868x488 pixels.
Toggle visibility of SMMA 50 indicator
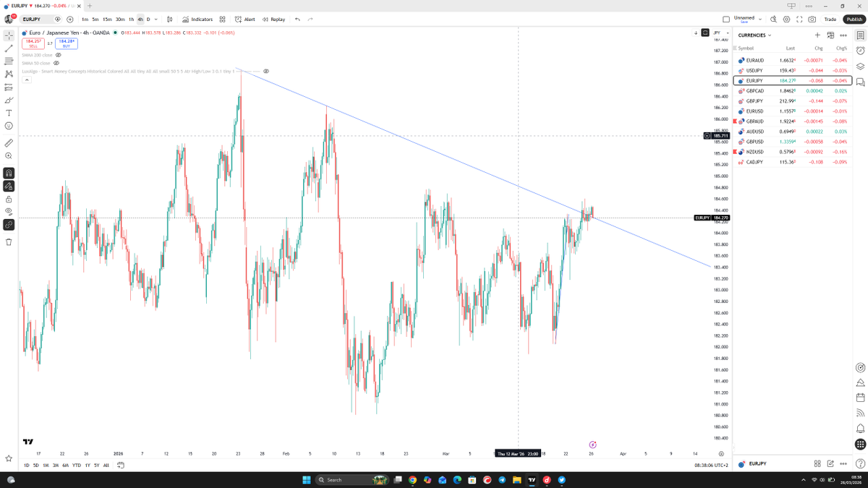point(56,63)
